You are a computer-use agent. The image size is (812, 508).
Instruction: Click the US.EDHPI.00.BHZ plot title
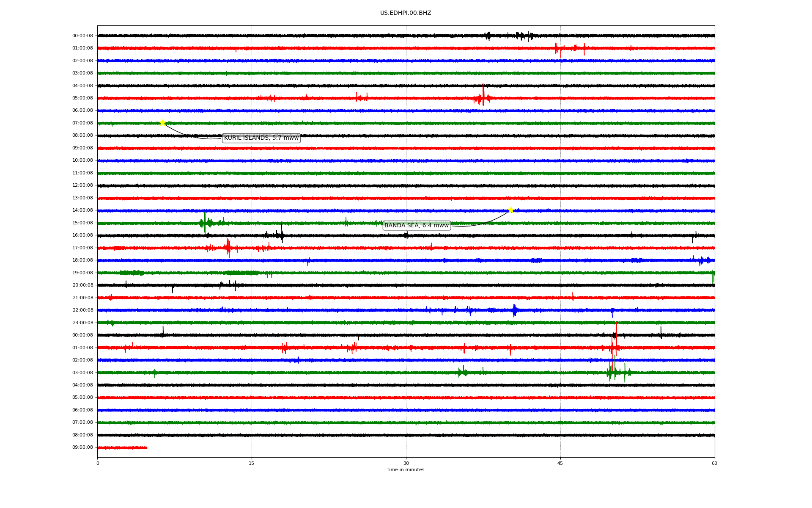(405, 13)
